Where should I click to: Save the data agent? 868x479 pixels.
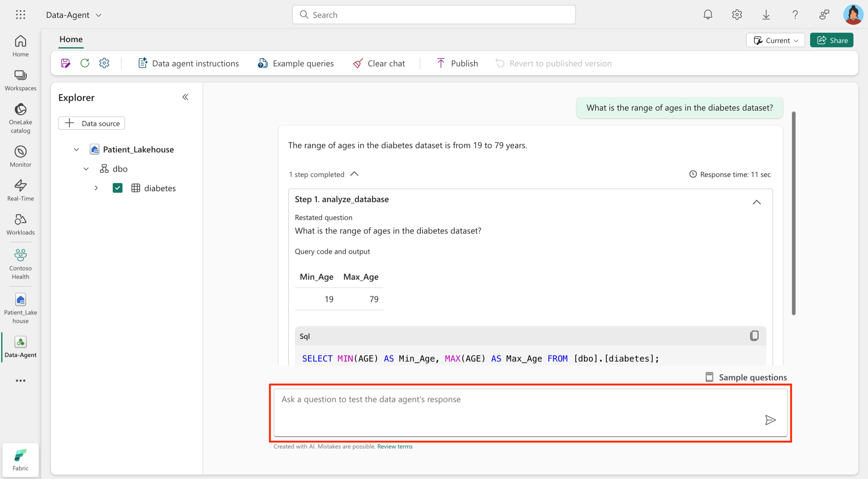(x=65, y=63)
